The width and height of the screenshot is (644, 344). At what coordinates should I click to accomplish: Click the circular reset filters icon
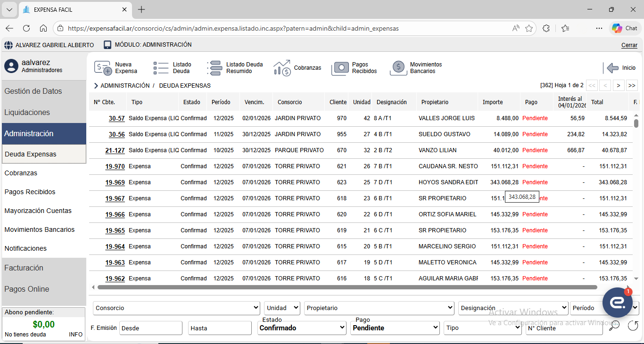click(633, 325)
